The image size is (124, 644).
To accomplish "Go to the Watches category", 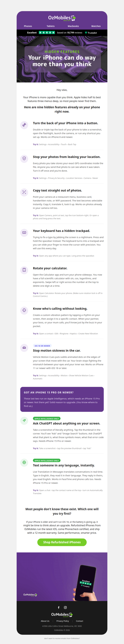I will coord(96,26).
